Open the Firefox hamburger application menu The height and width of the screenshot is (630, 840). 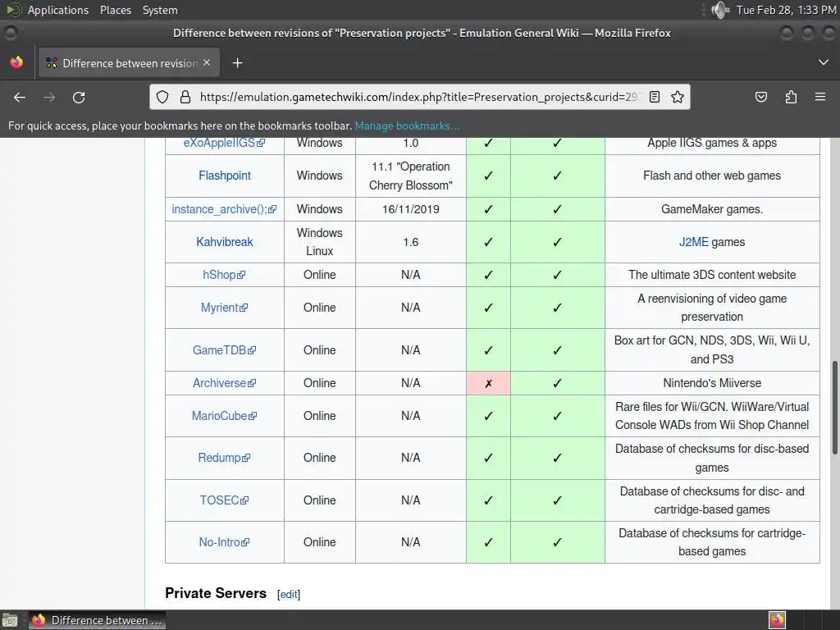pos(820,97)
